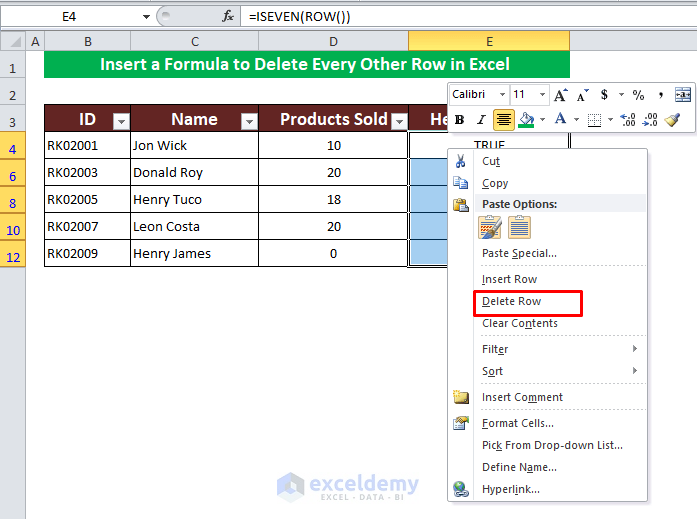This screenshot has height=519, width=697.
Task: Click the Bold button in mini toolbar
Action: tap(460, 120)
